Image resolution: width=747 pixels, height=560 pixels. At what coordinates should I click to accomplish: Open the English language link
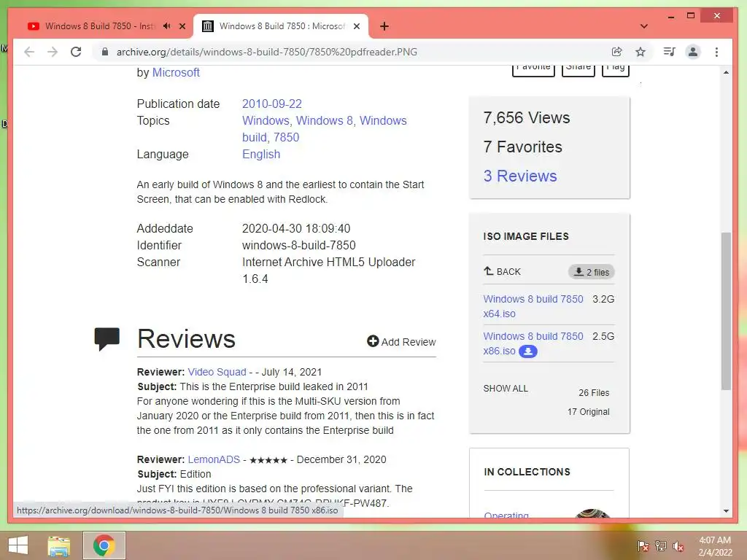(261, 154)
